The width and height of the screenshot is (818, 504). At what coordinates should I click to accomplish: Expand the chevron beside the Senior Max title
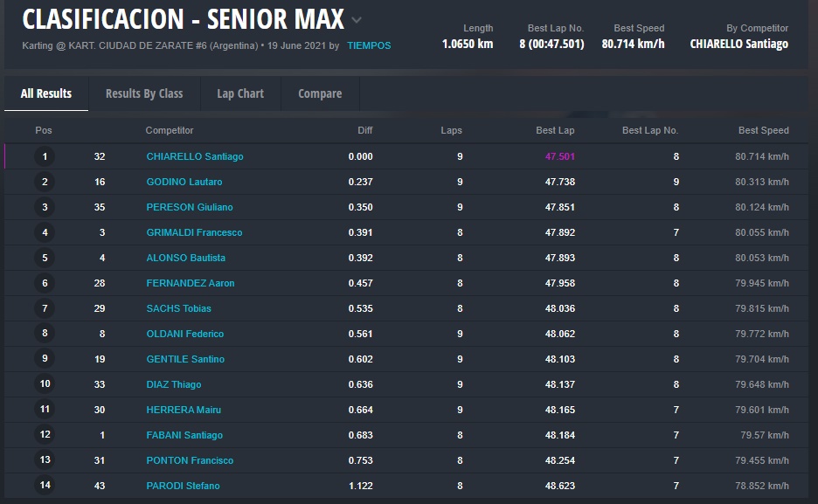pos(357,20)
